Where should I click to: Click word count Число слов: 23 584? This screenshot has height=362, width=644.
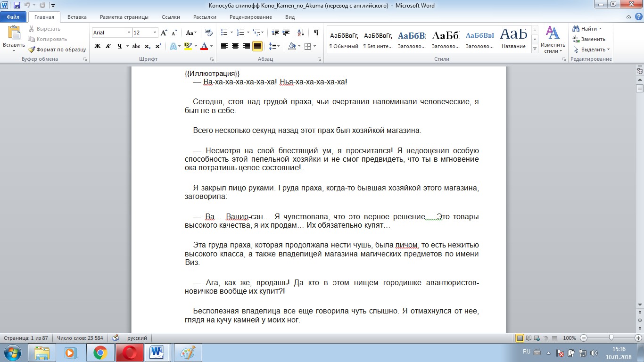tap(79, 338)
